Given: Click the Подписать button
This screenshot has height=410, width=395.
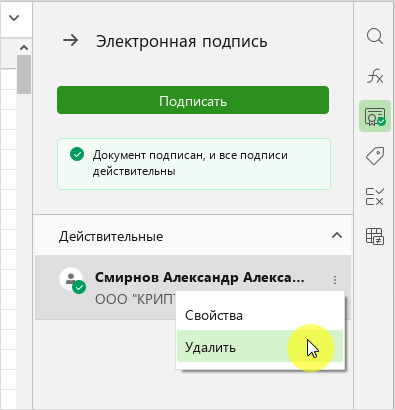Looking at the screenshot, I should (x=193, y=100).
